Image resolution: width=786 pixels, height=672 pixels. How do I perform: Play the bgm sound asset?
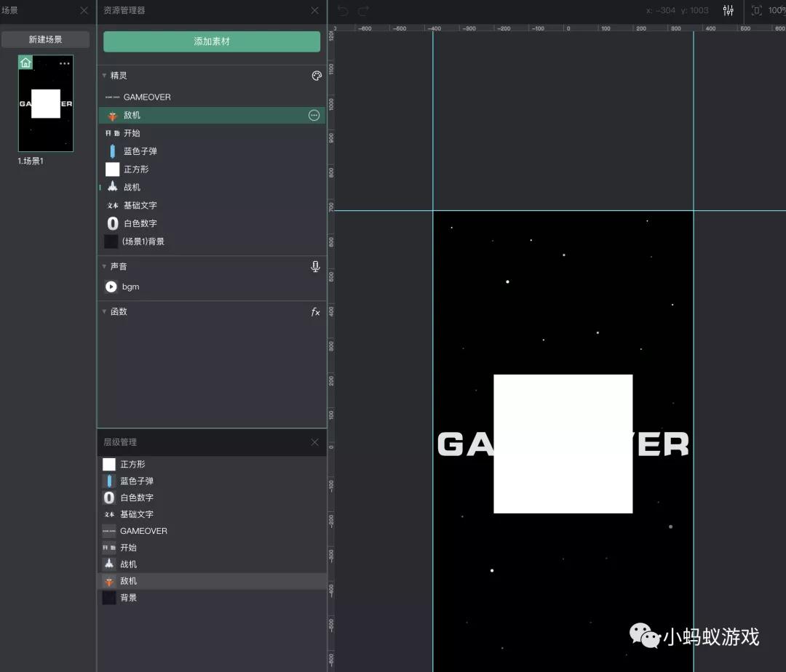click(x=111, y=287)
